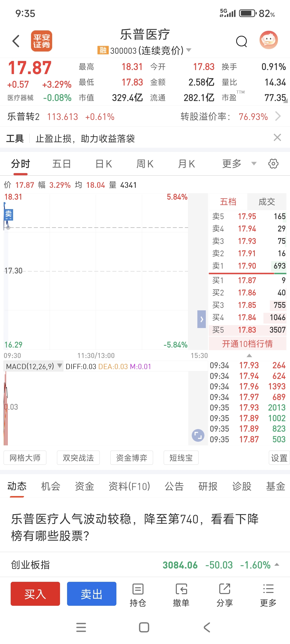Select the 买4 17.84 order row
Image resolution: width=290 pixels, height=644 pixels.
248,318
